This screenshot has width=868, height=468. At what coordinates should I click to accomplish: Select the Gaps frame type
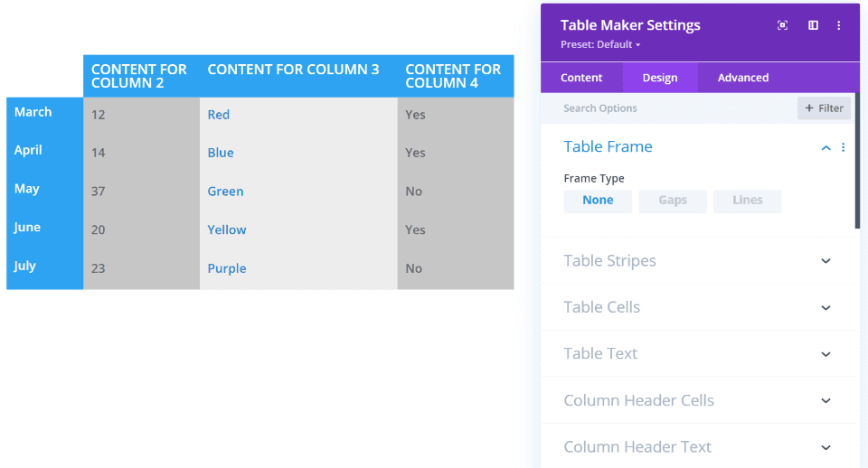pyautogui.click(x=673, y=201)
